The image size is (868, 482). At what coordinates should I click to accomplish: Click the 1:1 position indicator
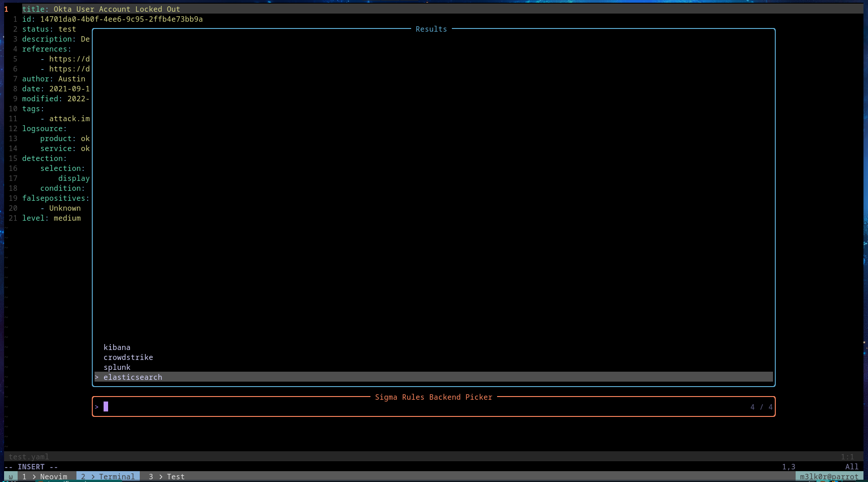(848, 456)
